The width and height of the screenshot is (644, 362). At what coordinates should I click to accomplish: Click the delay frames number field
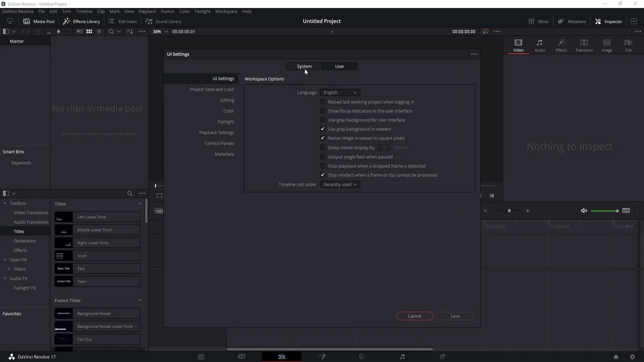[384, 147]
